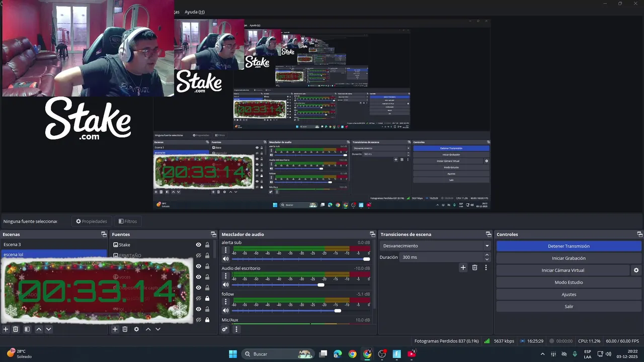
Task: Remove selected source with Fuentes trash icon
Action: [x=125, y=329]
